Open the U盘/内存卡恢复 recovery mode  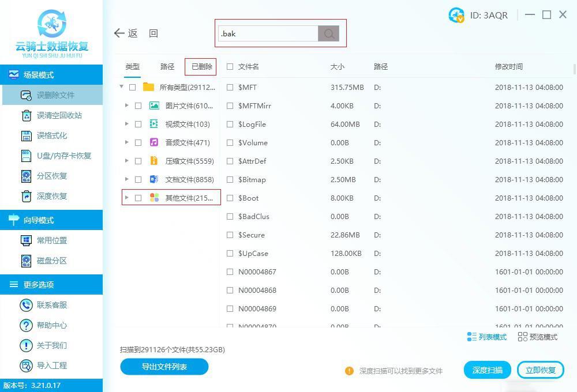[x=52, y=156]
